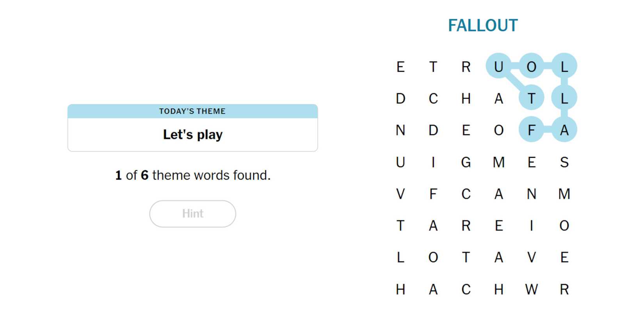Select the letter W in the grid
644x322 pixels.
point(531,289)
